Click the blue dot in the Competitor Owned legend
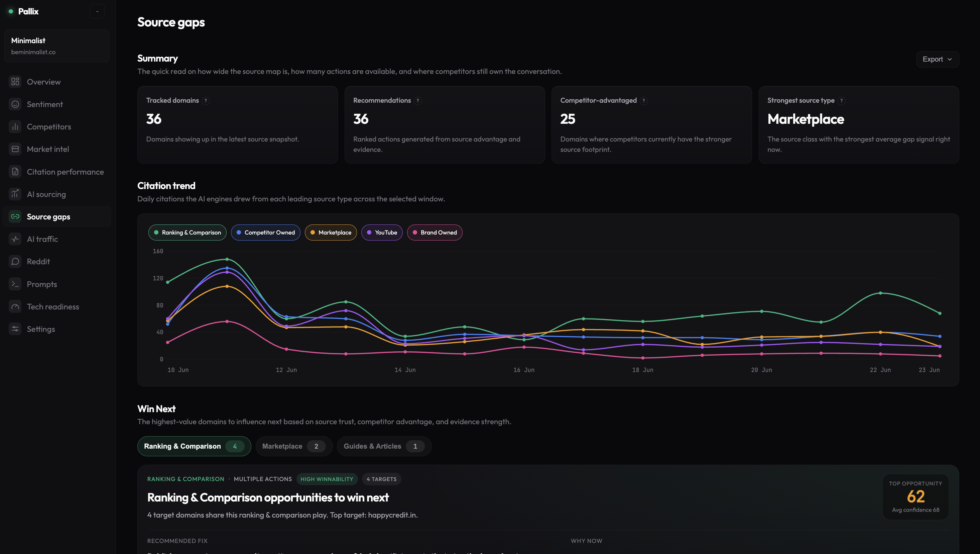The height and width of the screenshot is (554, 980). pyautogui.click(x=239, y=232)
